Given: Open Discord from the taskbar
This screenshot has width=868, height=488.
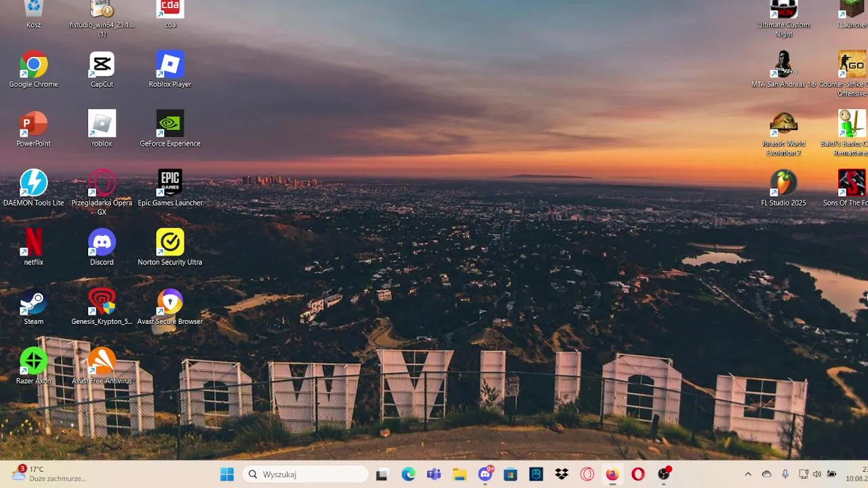Looking at the screenshot, I should pos(485,474).
